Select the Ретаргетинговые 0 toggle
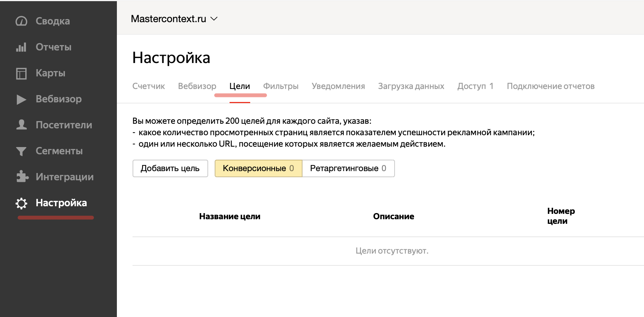This screenshot has height=317, width=644. click(348, 168)
